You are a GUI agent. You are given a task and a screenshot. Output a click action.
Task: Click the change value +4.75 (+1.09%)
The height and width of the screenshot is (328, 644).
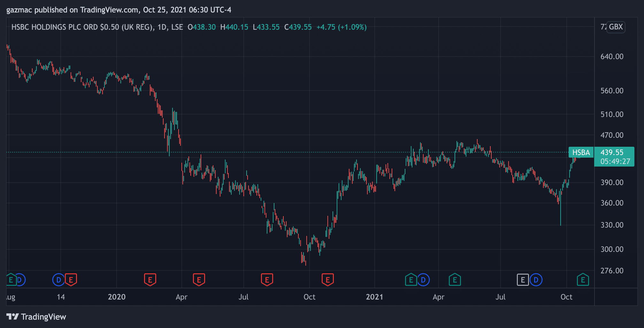click(341, 27)
